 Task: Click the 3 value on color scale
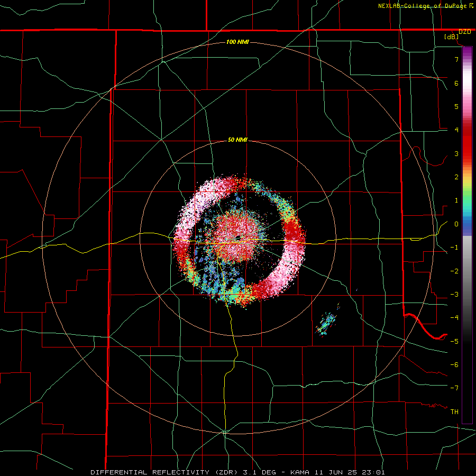(456, 153)
